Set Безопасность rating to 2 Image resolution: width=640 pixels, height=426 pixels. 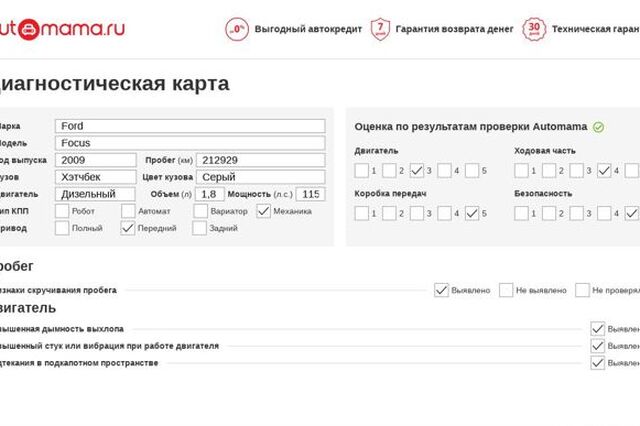click(549, 213)
